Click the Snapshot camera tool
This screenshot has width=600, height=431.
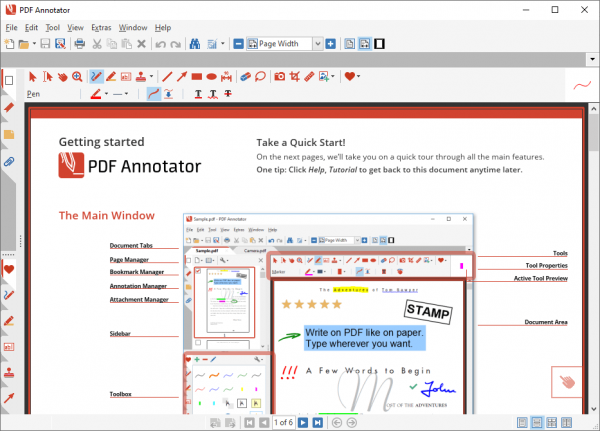pyautogui.click(x=280, y=76)
